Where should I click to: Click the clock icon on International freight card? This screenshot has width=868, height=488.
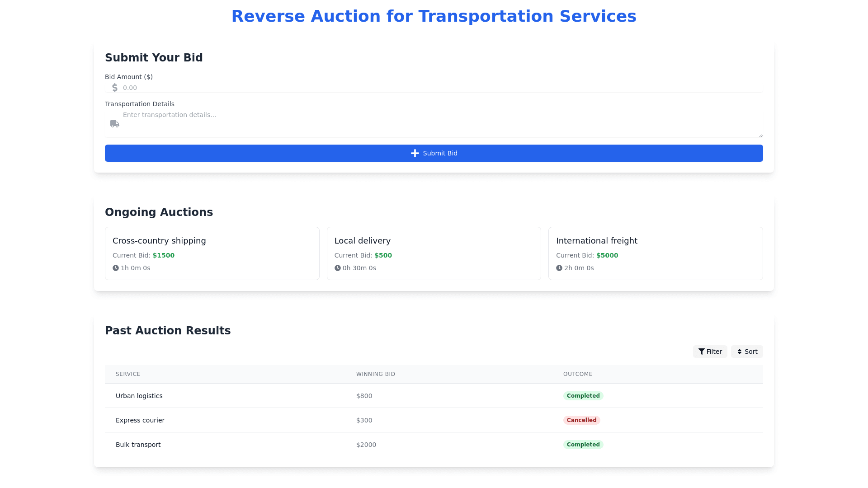click(x=559, y=268)
